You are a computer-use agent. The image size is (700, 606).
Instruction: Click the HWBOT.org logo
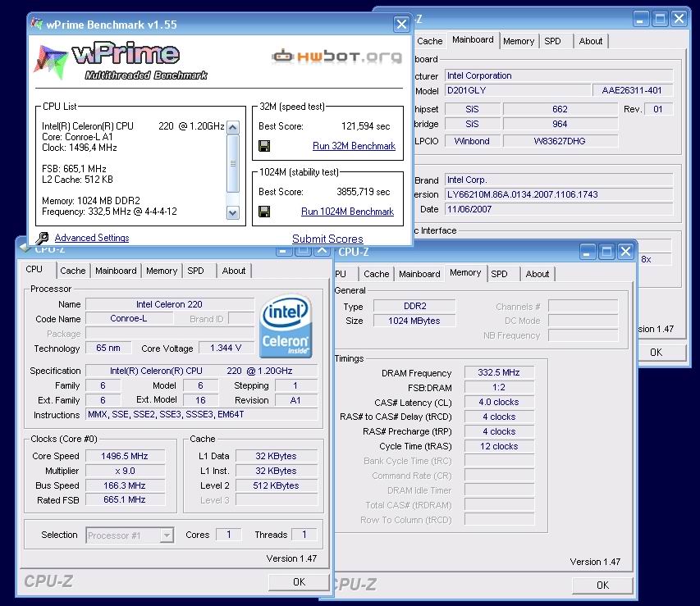[337, 57]
